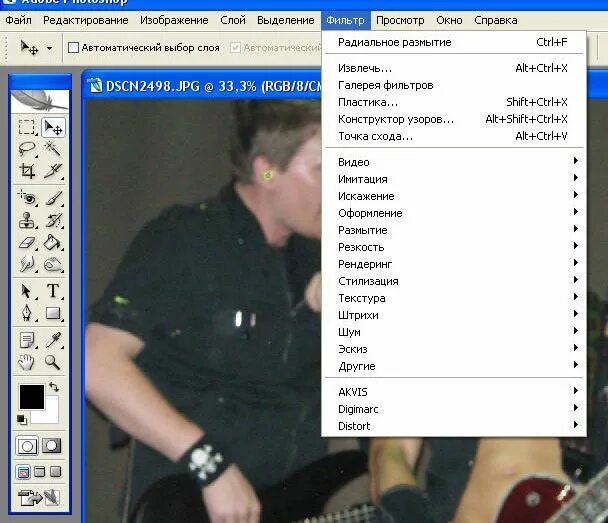Viewport: 608px width, 523px height.
Task: Open the Редактирование menu
Action: tap(86, 20)
